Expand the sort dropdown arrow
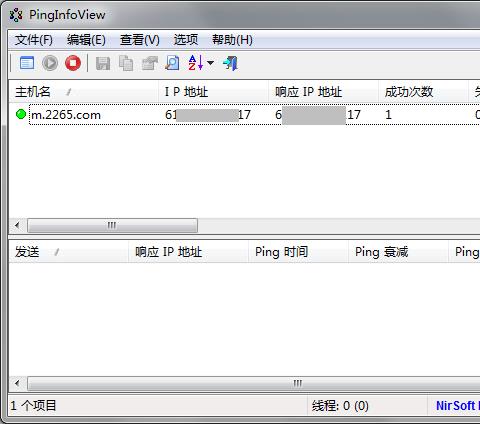Viewport: 480px width, 424px height. coord(210,63)
